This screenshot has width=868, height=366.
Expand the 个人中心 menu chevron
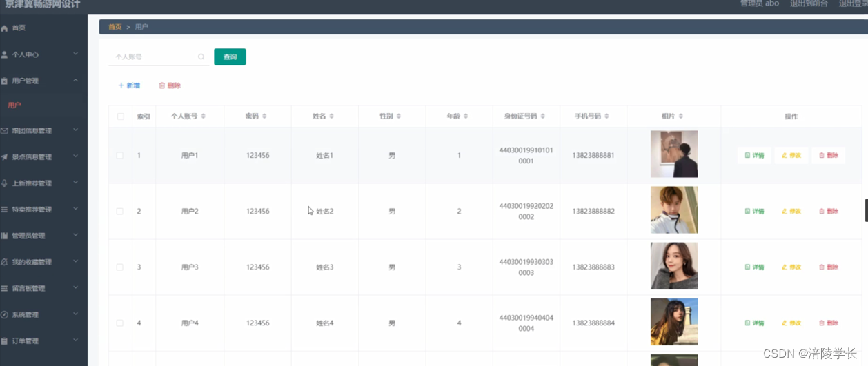pyautogui.click(x=76, y=54)
